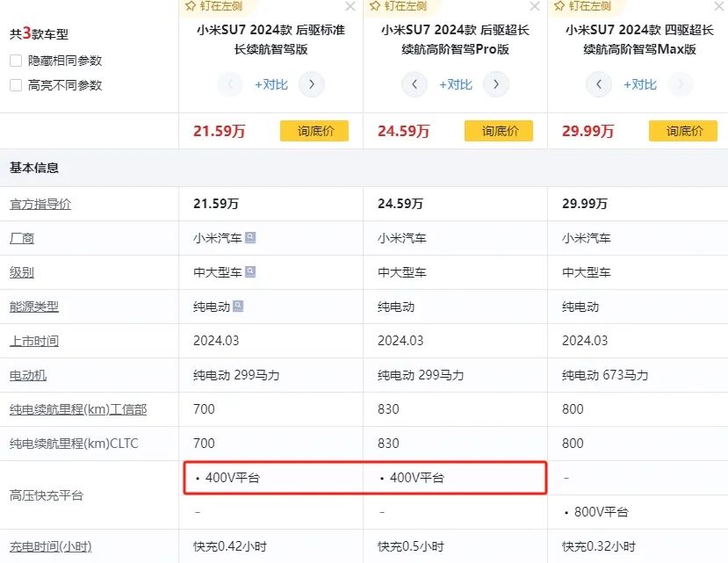Open the 电动机 parameter link
The image size is (728, 563).
click(x=28, y=375)
